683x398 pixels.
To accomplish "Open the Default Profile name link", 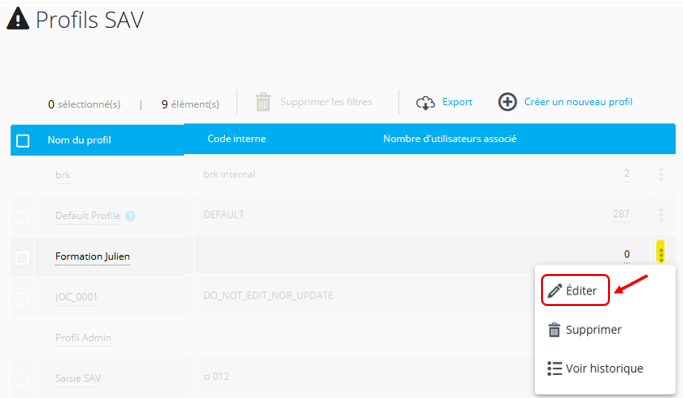I will (88, 216).
